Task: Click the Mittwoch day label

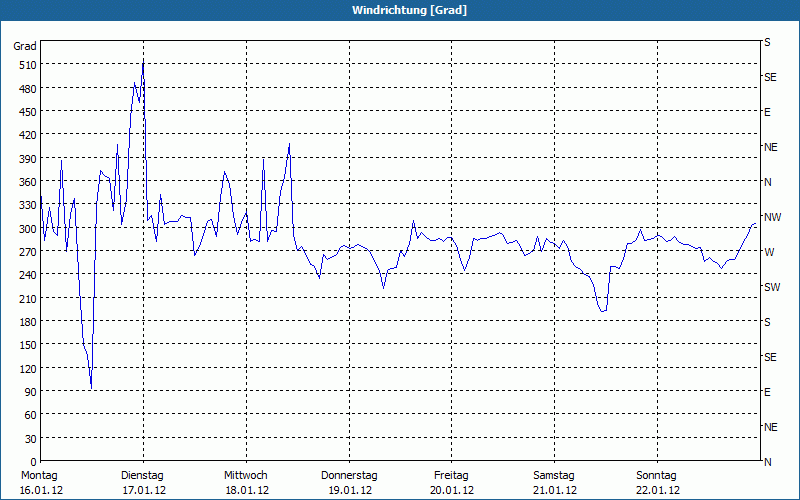Action: pyautogui.click(x=245, y=476)
